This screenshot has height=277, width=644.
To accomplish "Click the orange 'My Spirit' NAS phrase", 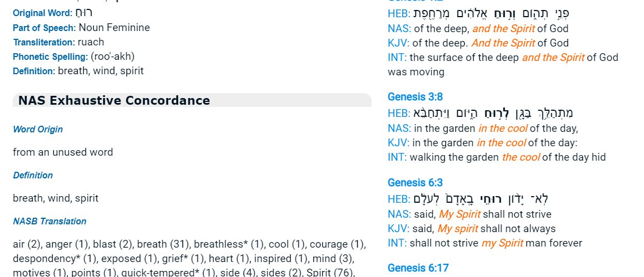I will (459, 214).
